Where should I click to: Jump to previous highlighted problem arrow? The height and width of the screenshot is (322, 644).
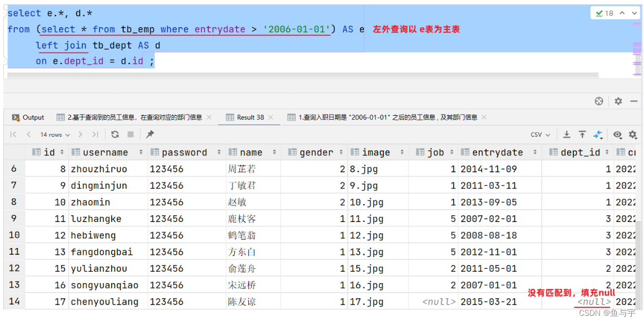point(622,13)
